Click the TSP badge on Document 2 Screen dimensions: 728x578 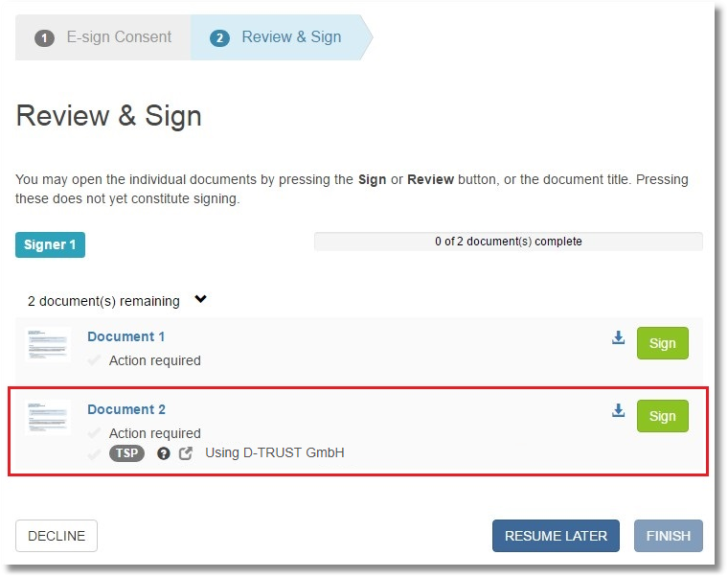pos(126,453)
